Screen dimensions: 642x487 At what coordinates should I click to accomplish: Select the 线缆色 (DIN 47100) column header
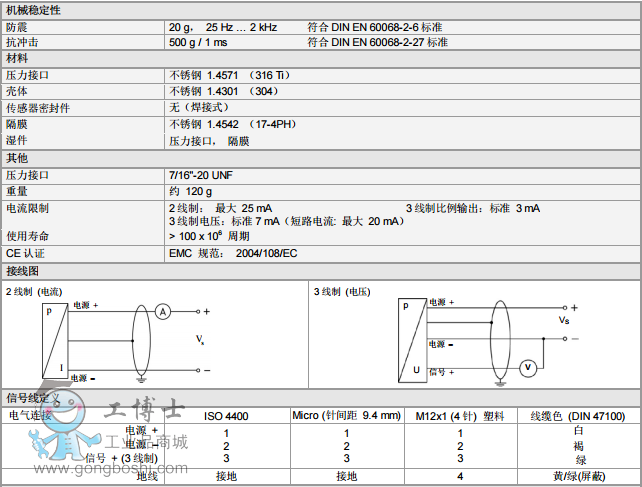pos(577,416)
